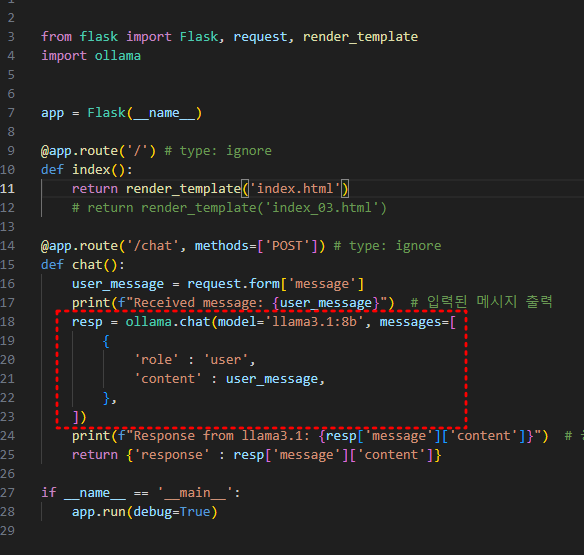Click line number 18 in the gutter

pyautogui.click(x=8, y=321)
